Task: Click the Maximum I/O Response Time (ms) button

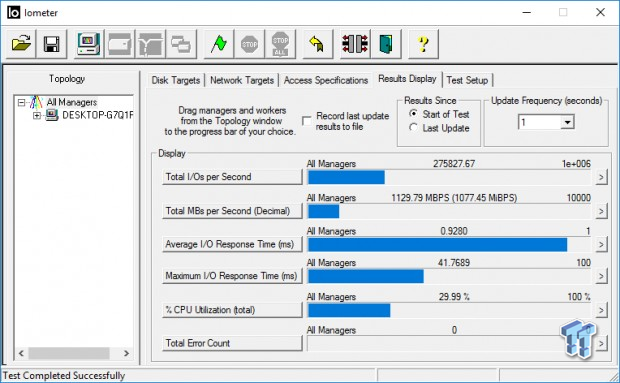Action: coord(232,276)
